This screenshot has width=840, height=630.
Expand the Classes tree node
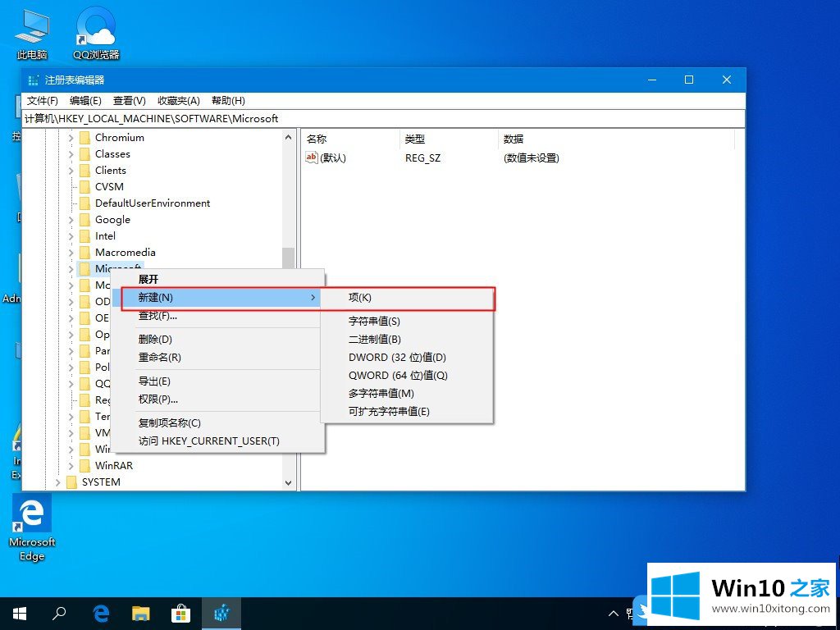pos(71,154)
